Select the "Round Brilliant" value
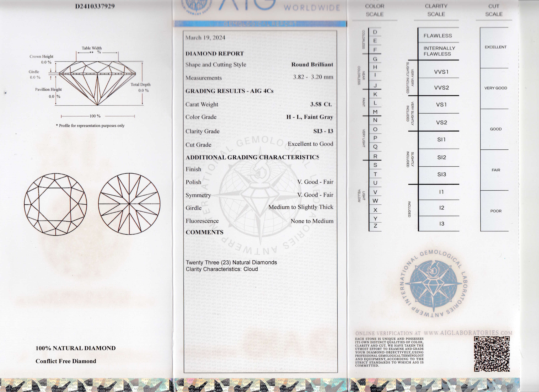This screenshot has height=392, width=539. (x=312, y=64)
